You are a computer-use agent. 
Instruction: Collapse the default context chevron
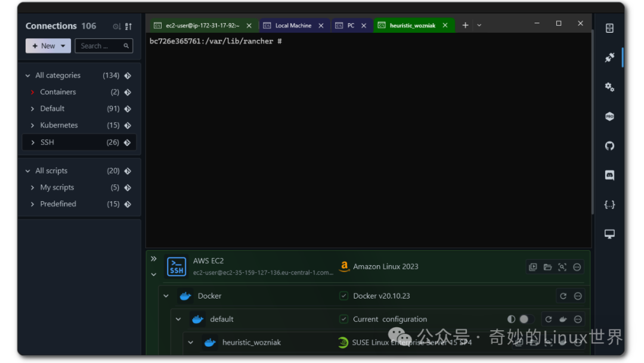click(x=178, y=319)
